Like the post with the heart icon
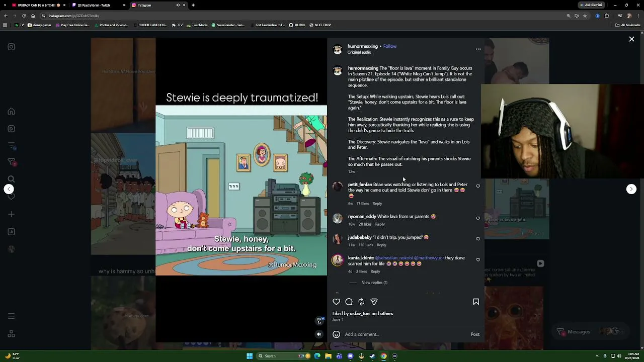Image resolution: width=644 pixels, height=362 pixels. point(337,302)
